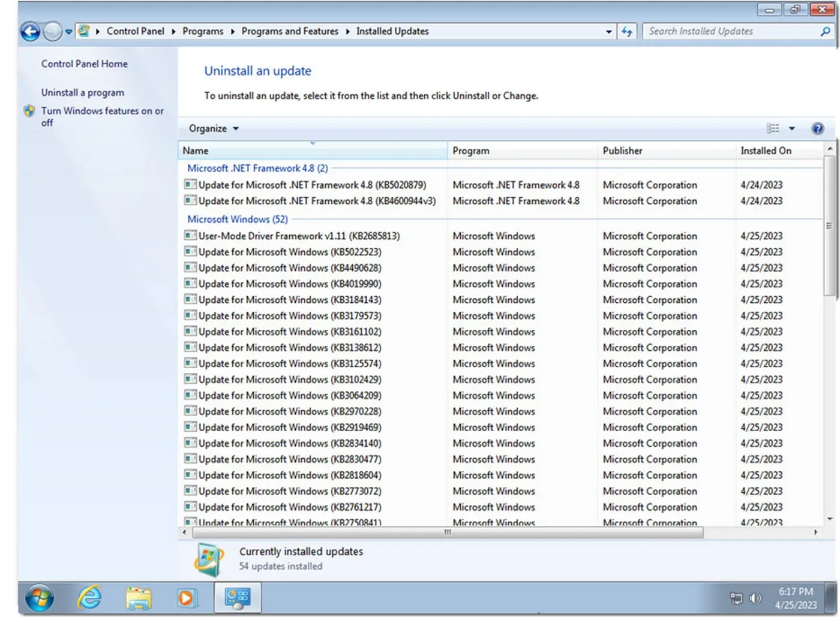840x617 pixels.
Task: Navigate to Control Panel via the breadcrumb
Action: click(136, 31)
